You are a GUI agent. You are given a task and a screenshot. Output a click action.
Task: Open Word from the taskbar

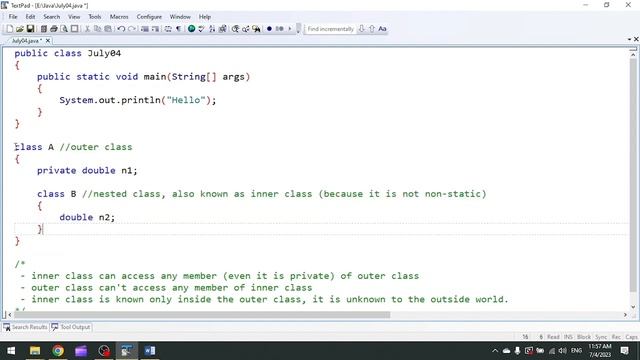pyautogui.click(x=149, y=351)
